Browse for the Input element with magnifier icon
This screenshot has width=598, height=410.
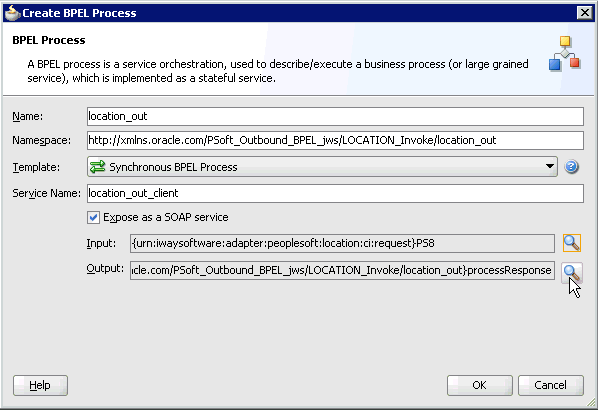572,243
